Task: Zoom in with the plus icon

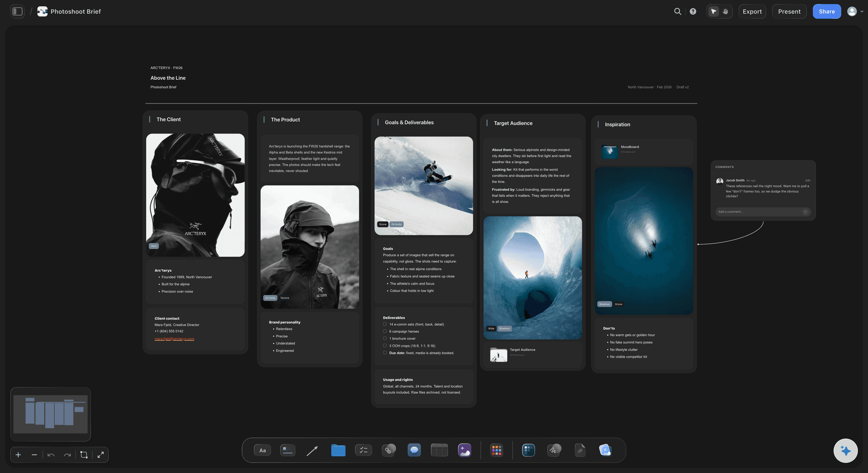Action: click(18, 455)
